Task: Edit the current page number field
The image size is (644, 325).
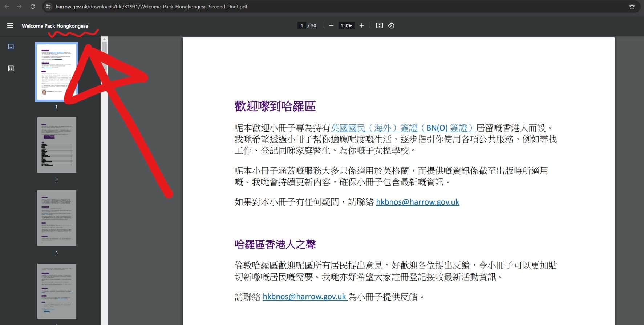Action: pos(301,25)
